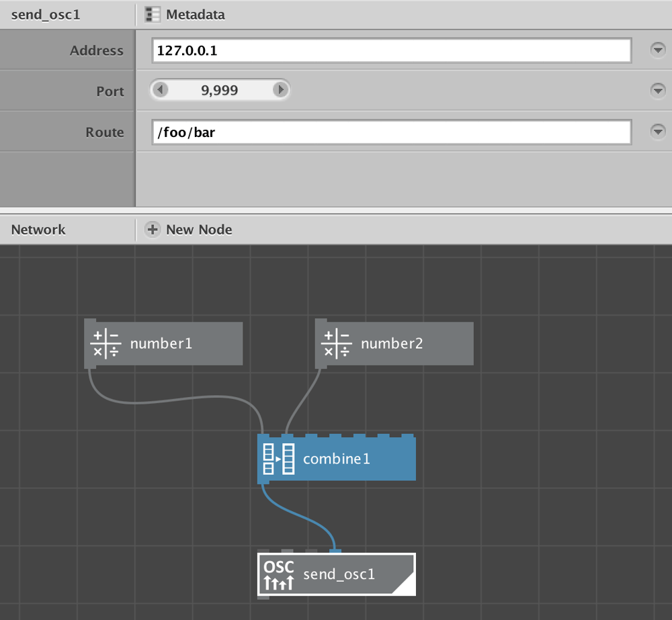Select the combine1 node label

point(337,459)
